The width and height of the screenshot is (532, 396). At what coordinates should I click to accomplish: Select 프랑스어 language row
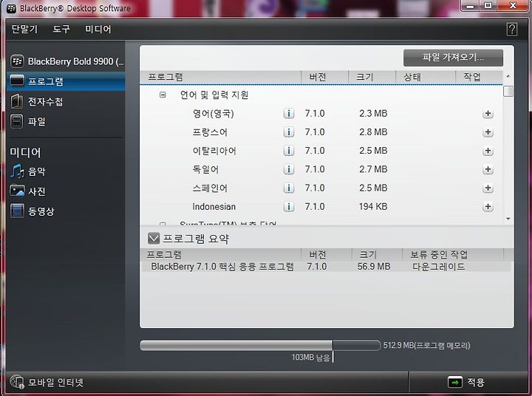click(321, 132)
